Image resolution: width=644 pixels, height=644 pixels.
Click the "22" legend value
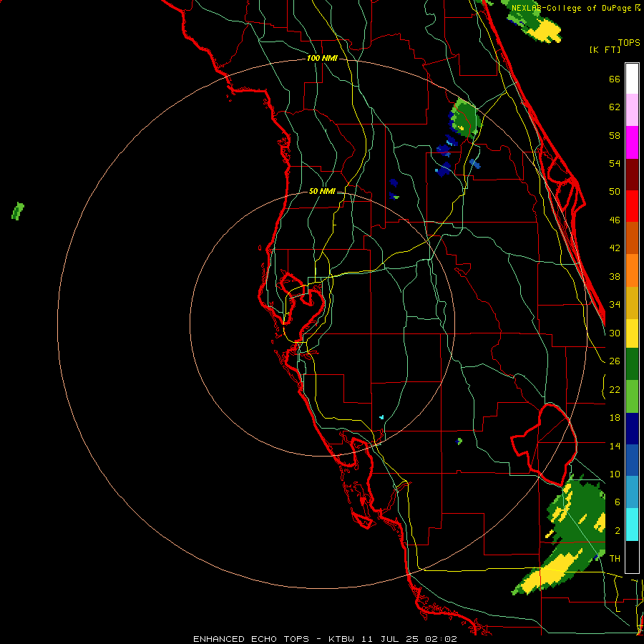tap(615, 390)
